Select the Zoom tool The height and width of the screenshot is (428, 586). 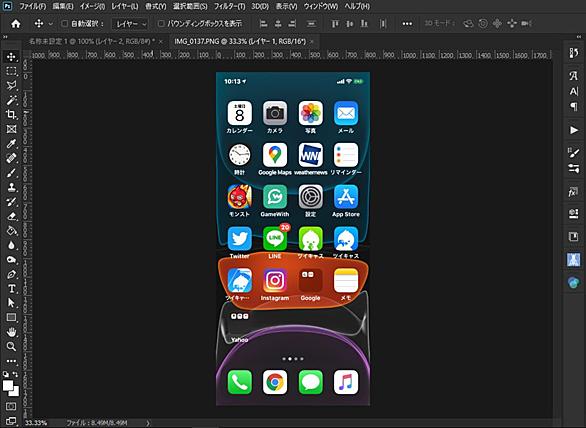click(x=11, y=347)
